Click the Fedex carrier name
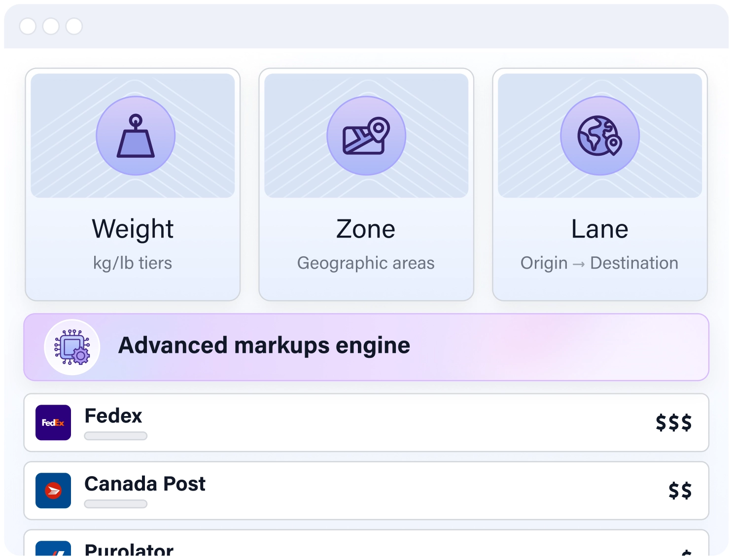 [113, 416]
